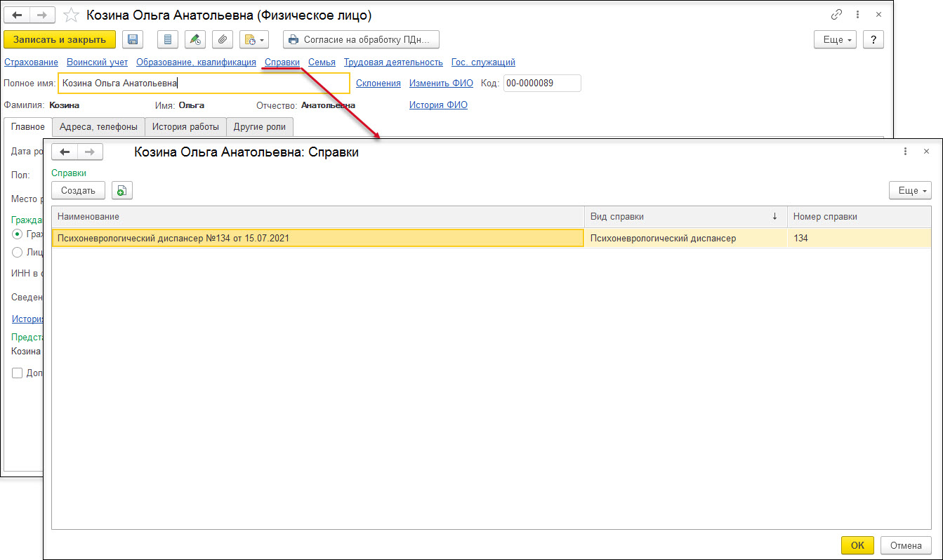Copy link to person card with chain icon

[x=836, y=15]
